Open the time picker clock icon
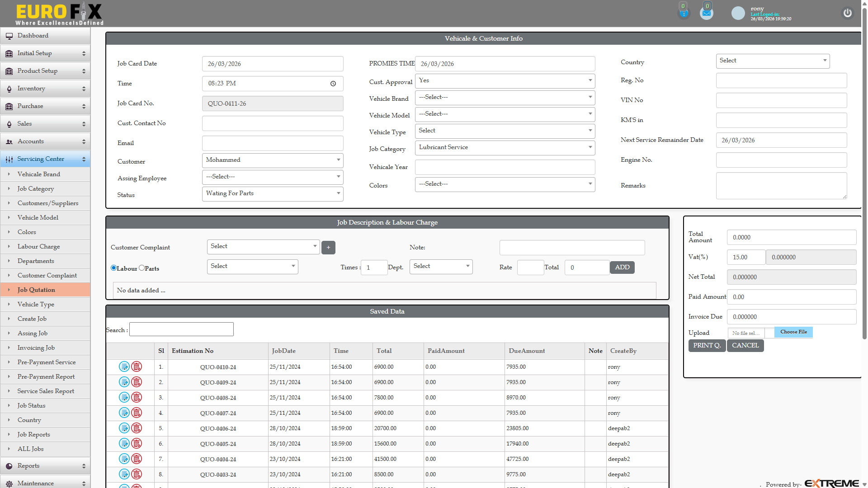 point(333,84)
